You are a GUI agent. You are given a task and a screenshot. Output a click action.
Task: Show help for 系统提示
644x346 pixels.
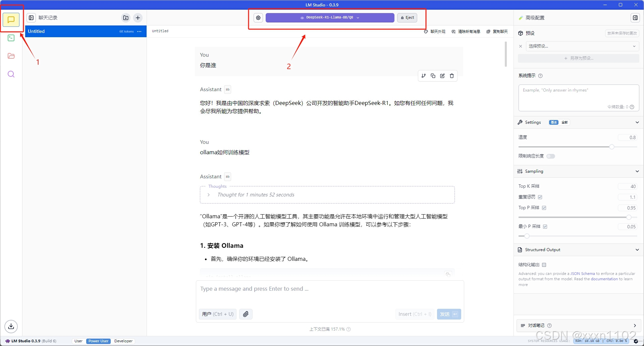[540, 76]
